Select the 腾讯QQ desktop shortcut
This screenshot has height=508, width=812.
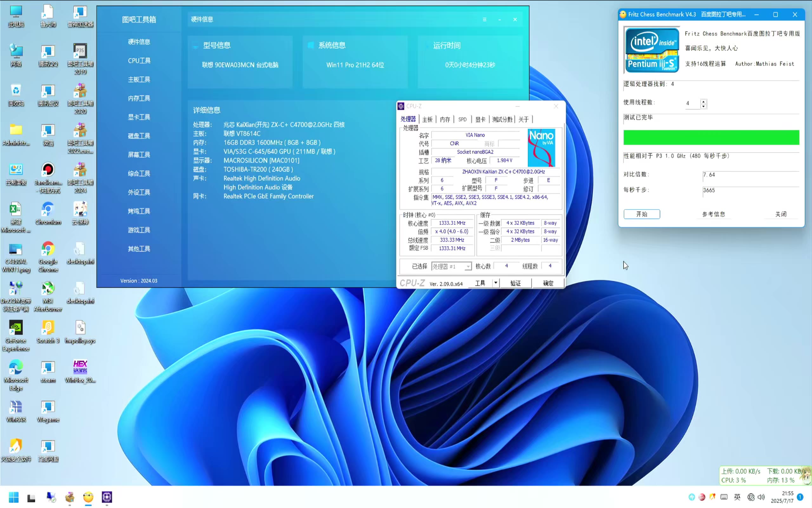coord(48,56)
